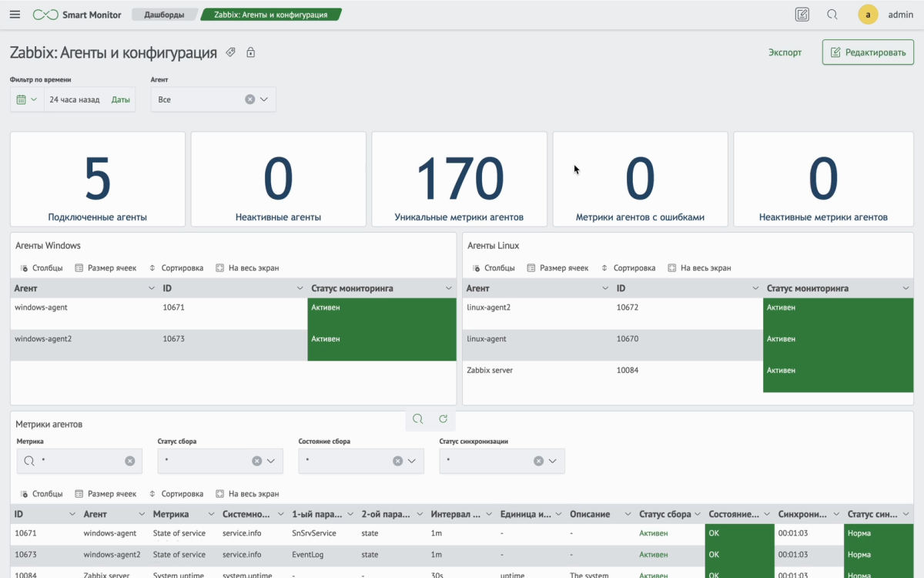Open the notes icon in header
Image resolution: width=924 pixels, height=578 pixels.
802,15
